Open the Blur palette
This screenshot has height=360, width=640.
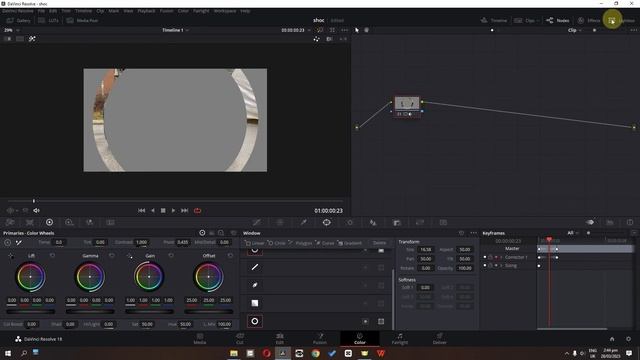[373, 222]
